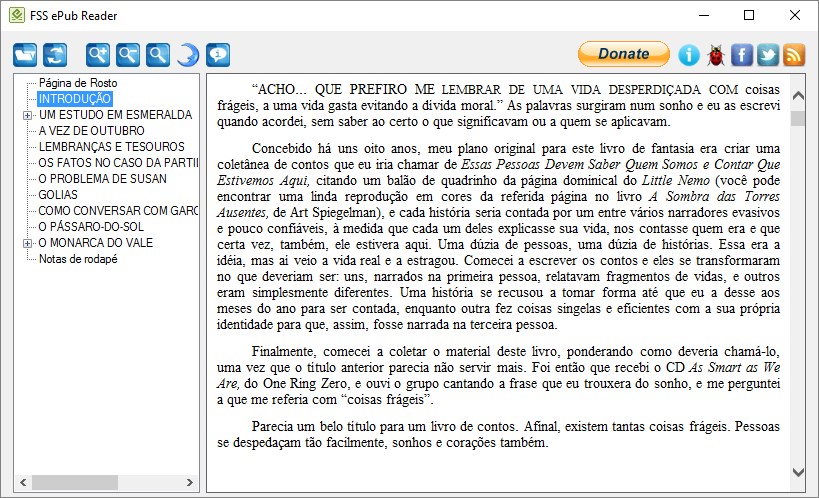Click the reading pane scroll down arrow
This screenshot has width=819, height=498.
[x=798, y=472]
